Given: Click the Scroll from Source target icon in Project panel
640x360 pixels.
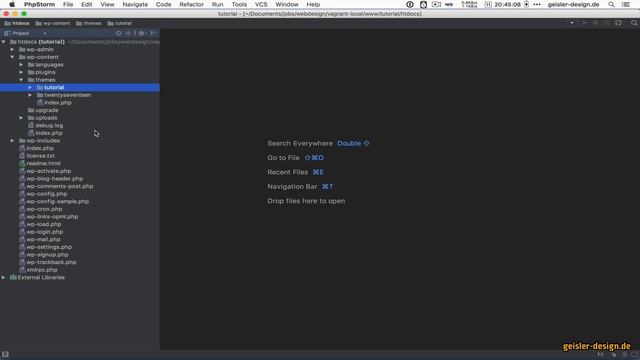Looking at the screenshot, I should click(x=118, y=33).
